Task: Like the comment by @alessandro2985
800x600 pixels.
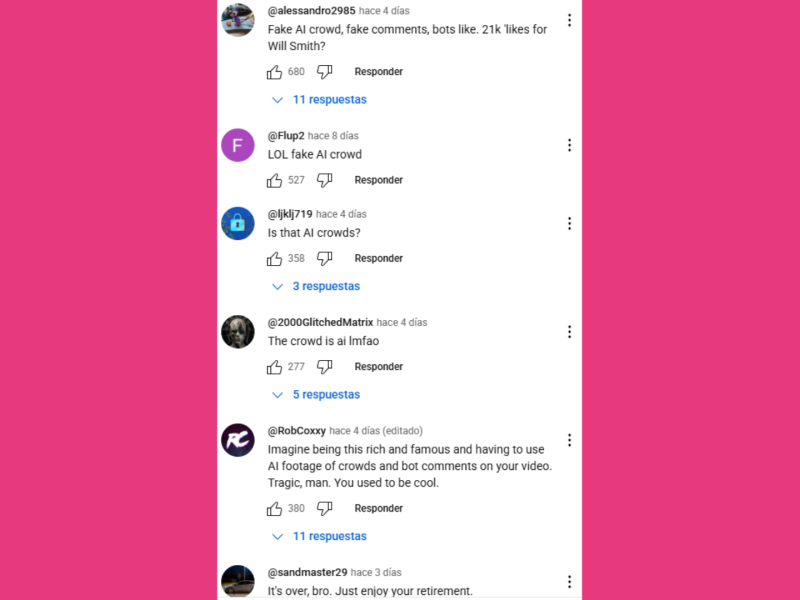Action: click(x=274, y=72)
